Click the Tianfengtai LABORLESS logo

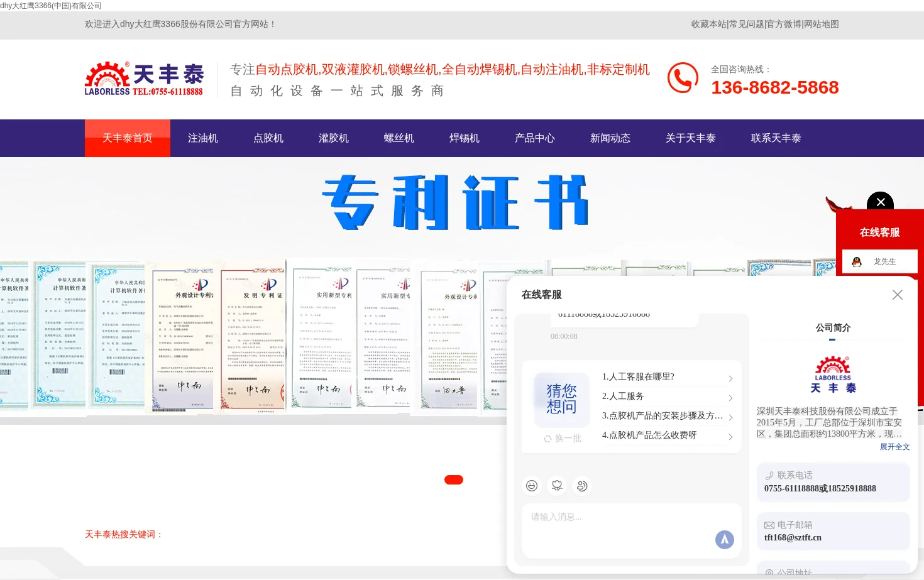[x=144, y=79]
